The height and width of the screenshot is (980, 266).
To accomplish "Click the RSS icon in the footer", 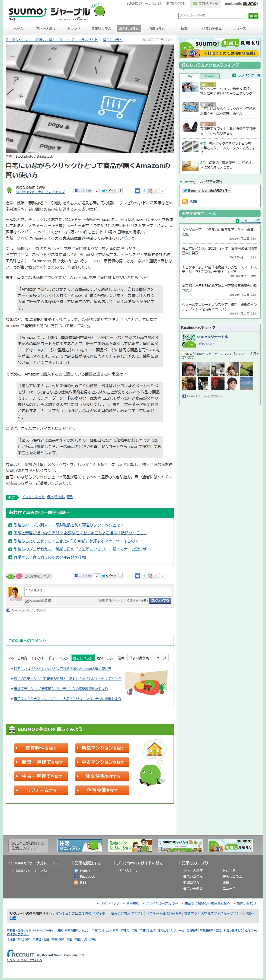I will pos(76,883).
